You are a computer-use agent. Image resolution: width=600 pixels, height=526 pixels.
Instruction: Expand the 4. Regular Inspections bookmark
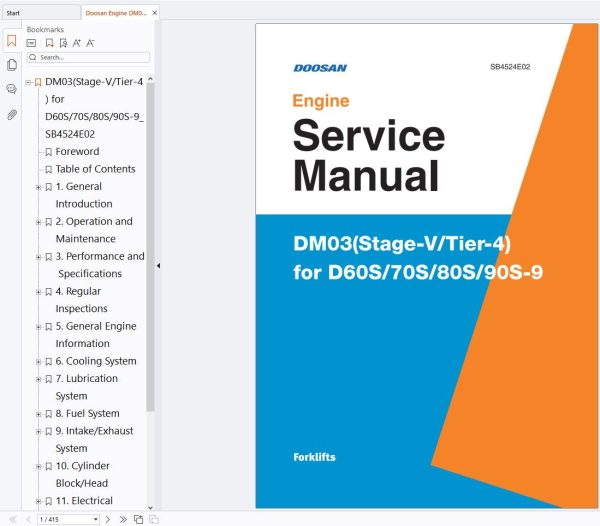click(x=39, y=292)
